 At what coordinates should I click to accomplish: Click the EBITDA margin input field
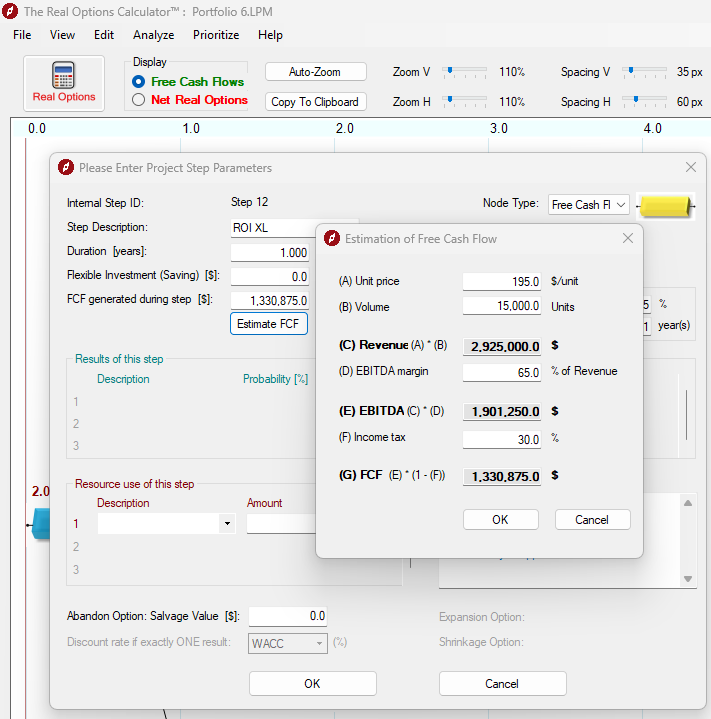(x=502, y=372)
